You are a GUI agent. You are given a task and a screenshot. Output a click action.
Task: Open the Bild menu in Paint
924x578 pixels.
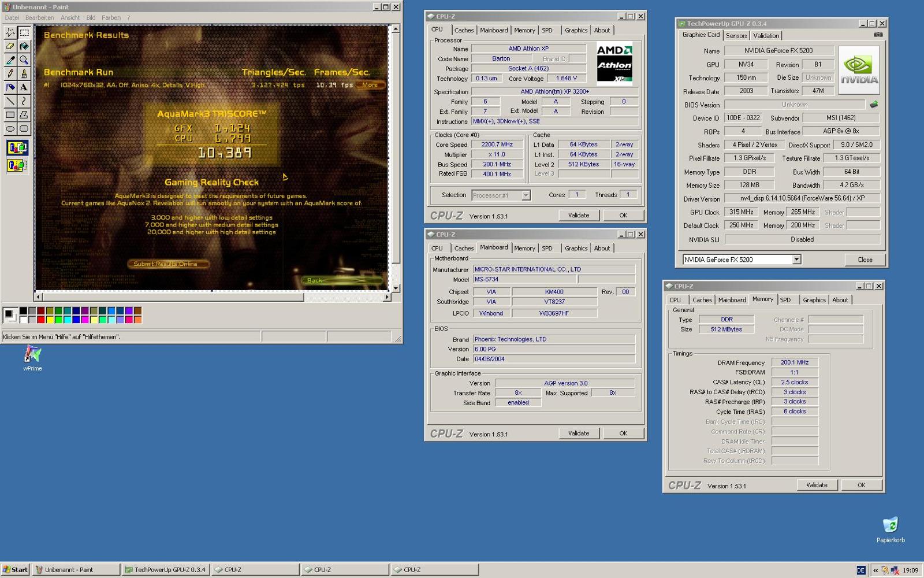pos(91,17)
